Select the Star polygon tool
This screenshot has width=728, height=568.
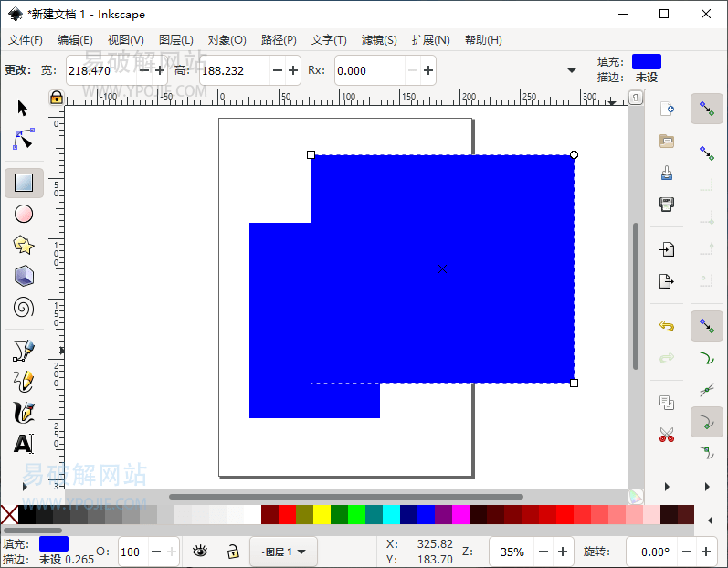[x=24, y=245]
